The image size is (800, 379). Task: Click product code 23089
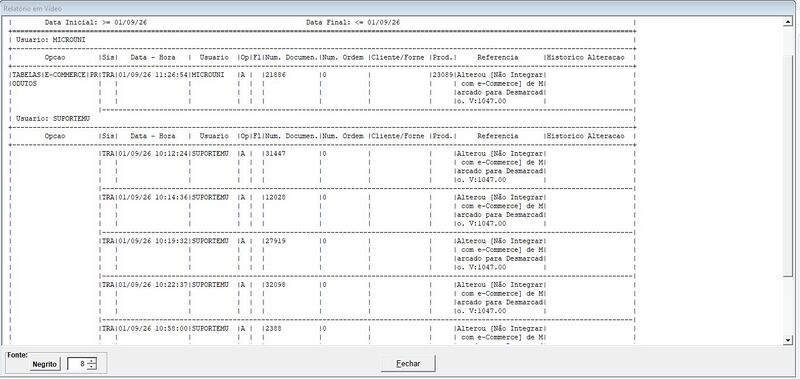(442, 74)
